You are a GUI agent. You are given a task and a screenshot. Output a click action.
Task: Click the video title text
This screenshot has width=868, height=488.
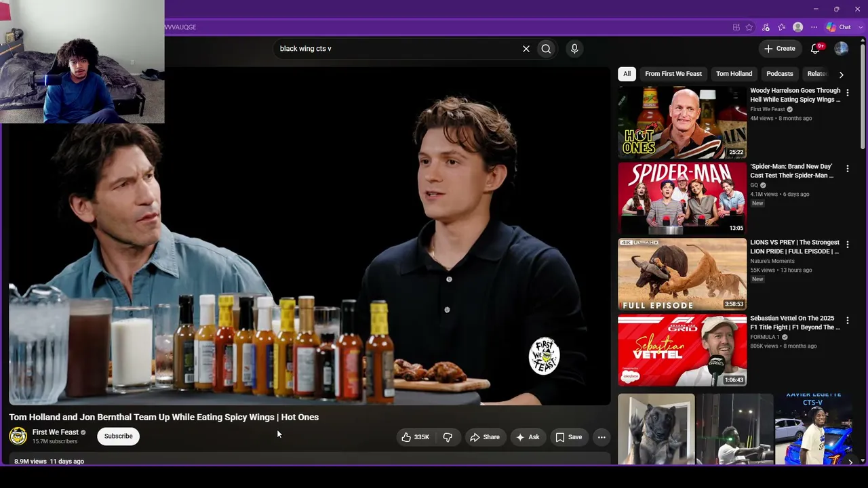click(164, 417)
